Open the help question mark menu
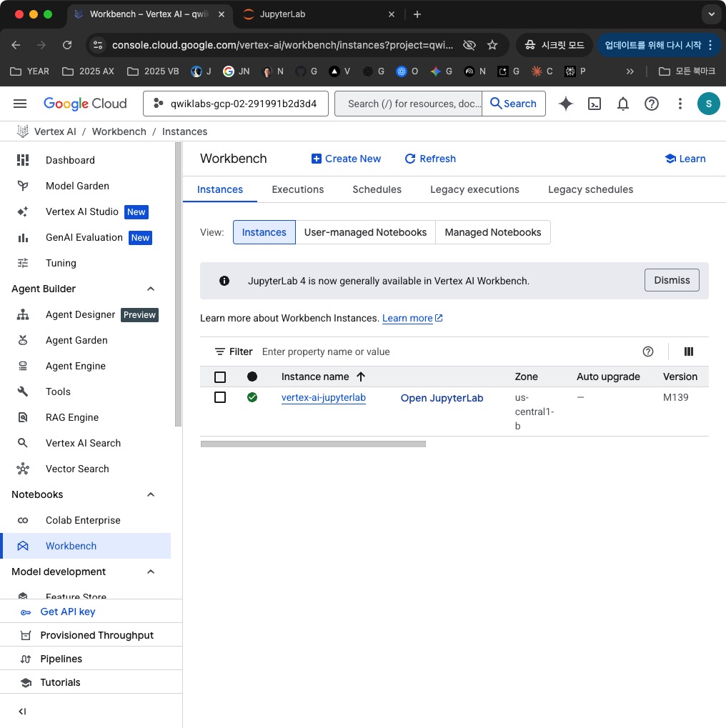This screenshot has width=726, height=728. click(x=652, y=104)
